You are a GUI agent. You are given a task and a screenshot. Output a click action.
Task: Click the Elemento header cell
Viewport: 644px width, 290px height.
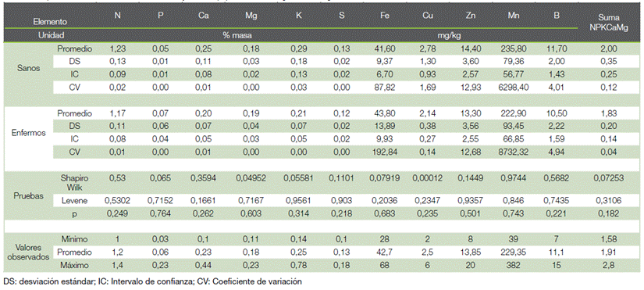click(x=50, y=22)
